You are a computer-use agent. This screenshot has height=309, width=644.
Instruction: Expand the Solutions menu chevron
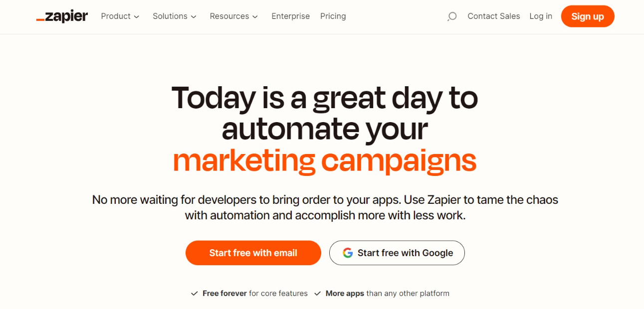(194, 17)
